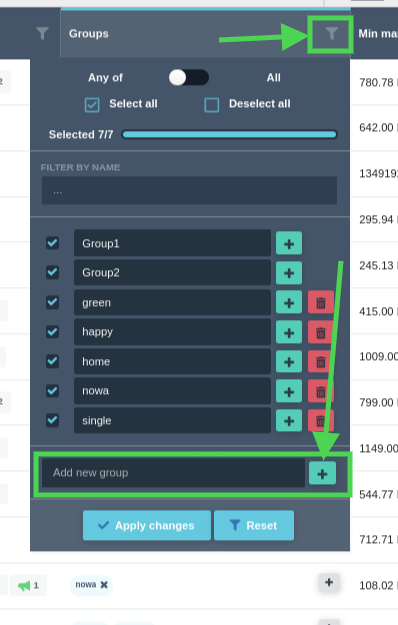Image resolution: width=398 pixels, height=625 pixels.
Task: Click the plus icon next to happy
Action: (x=289, y=332)
